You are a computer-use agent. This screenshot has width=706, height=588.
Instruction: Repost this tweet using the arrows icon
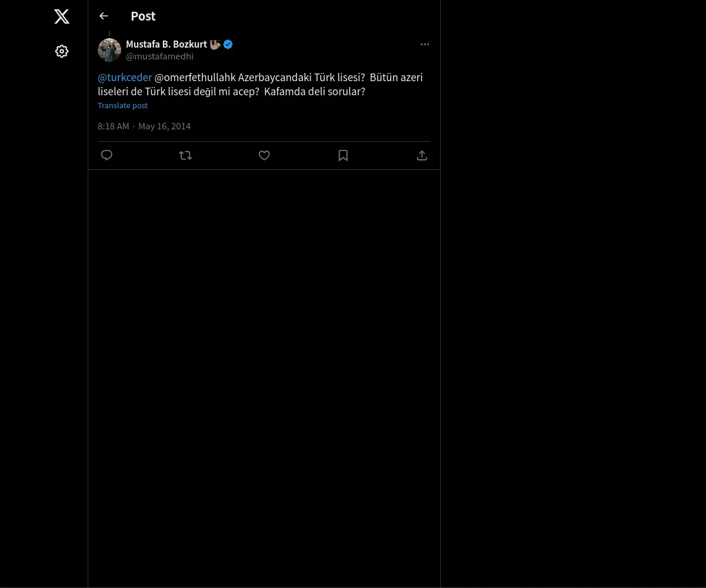pos(185,155)
